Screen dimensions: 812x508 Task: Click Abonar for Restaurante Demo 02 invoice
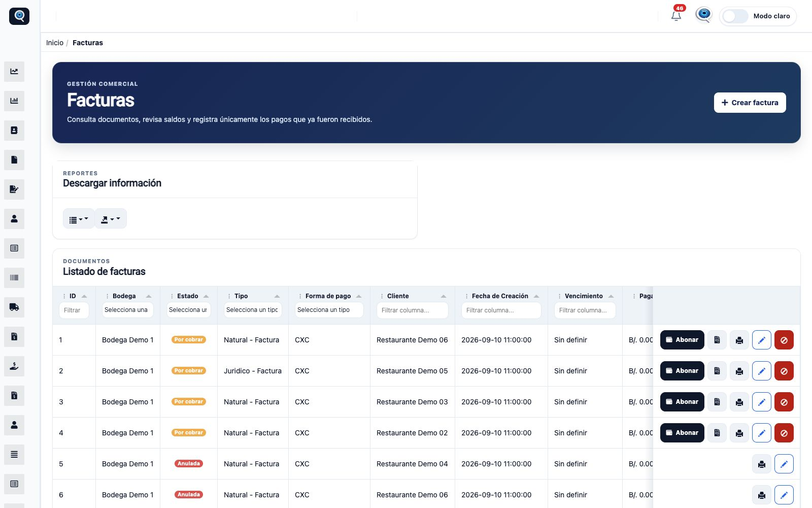(x=682, y=433)
